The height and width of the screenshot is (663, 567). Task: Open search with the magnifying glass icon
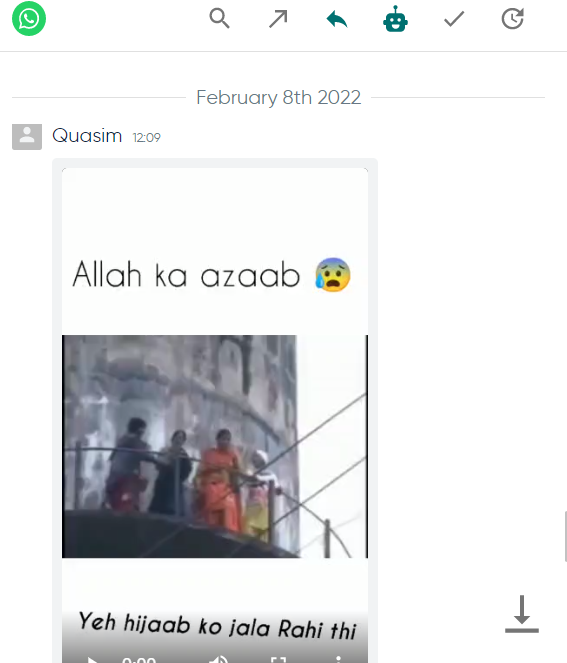point(219,19)
